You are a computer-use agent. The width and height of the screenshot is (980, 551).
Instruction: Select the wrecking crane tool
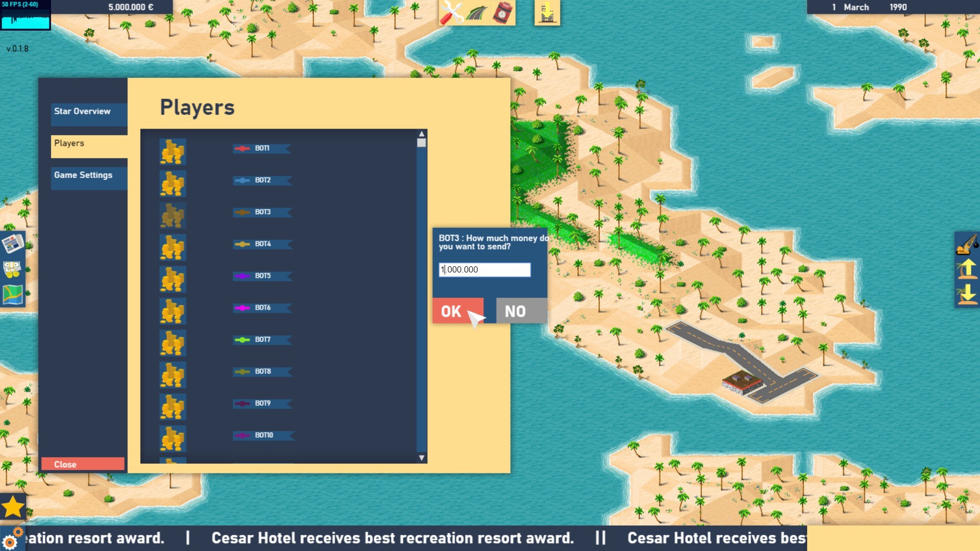(967, 244)
